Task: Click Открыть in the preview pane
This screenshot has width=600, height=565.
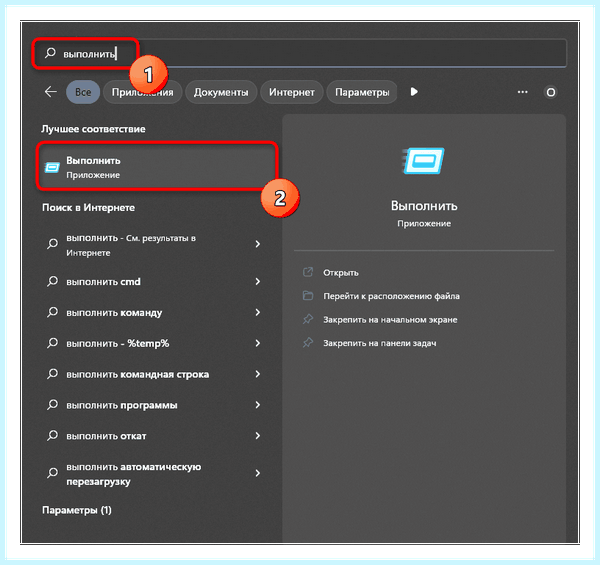Action: 341,273
